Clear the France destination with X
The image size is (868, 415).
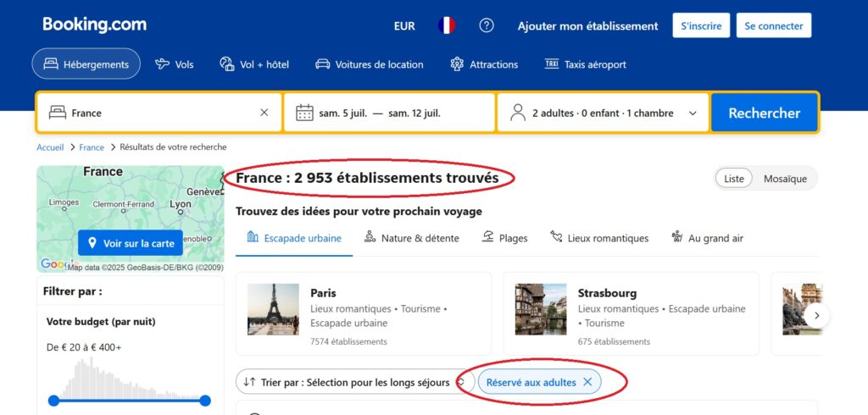click(x=264, y=113)
